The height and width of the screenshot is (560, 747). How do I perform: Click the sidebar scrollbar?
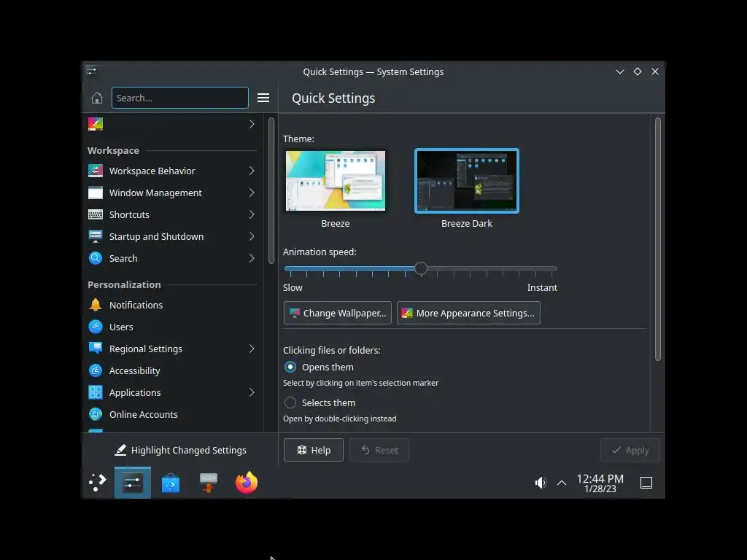click(271, 190)
